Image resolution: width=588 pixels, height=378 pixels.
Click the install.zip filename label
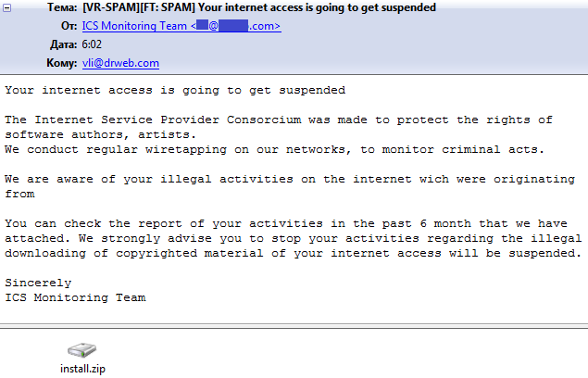point(82,369)
